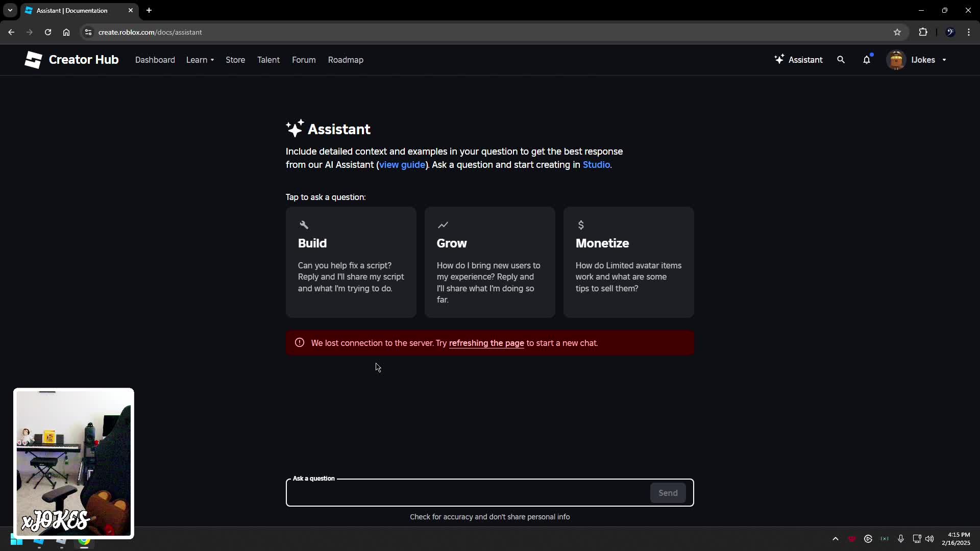980x551 pixels.
Task: Expand the IJokes account dropdown
Action: click(944, 60)
